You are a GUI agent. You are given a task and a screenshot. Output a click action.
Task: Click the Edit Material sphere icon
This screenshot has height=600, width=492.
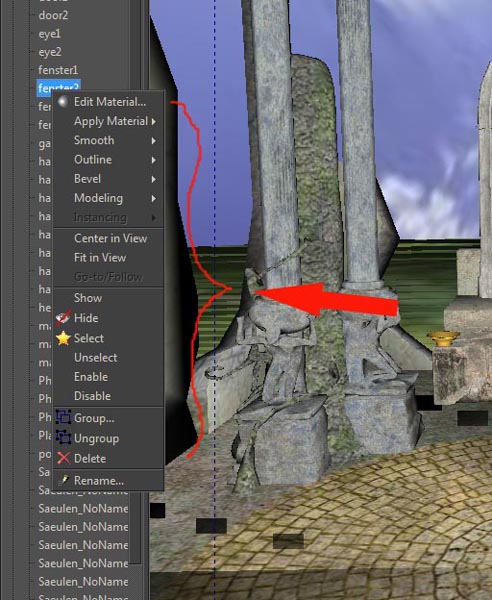pyautogui.click(x=63, y=101)
